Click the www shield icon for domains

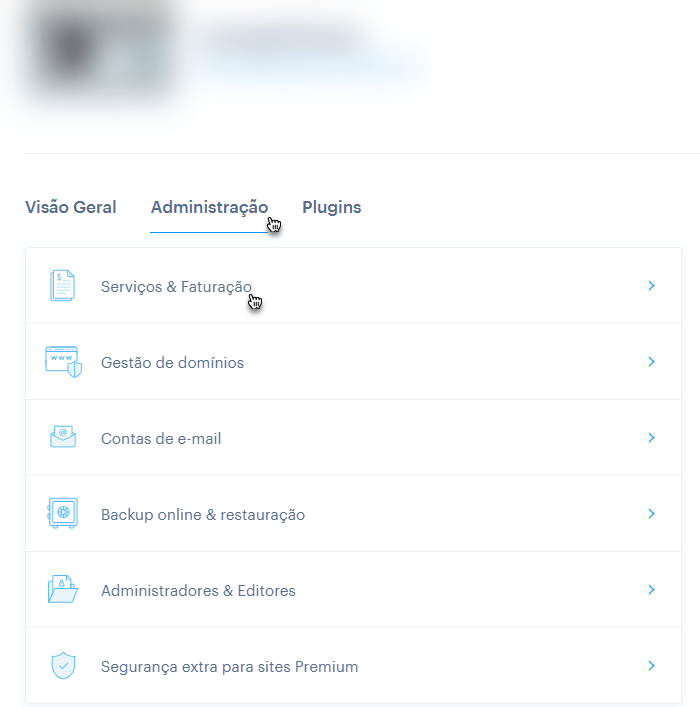pos(64,362)
